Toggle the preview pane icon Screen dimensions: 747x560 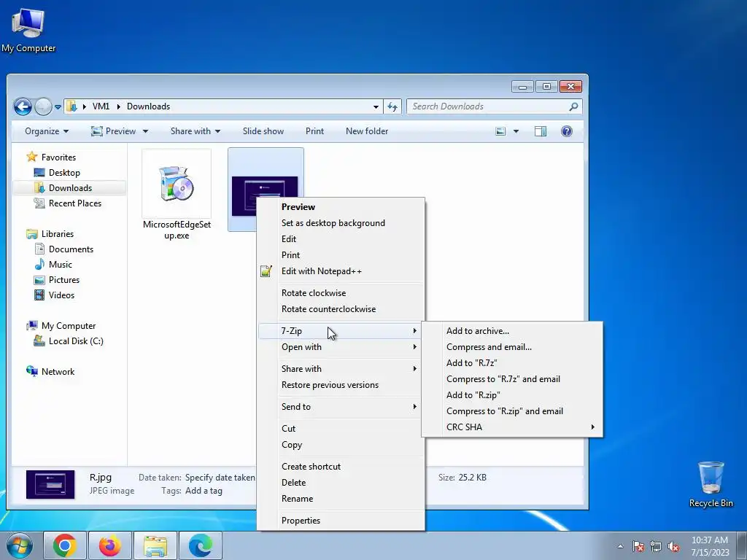pos(541,131)
